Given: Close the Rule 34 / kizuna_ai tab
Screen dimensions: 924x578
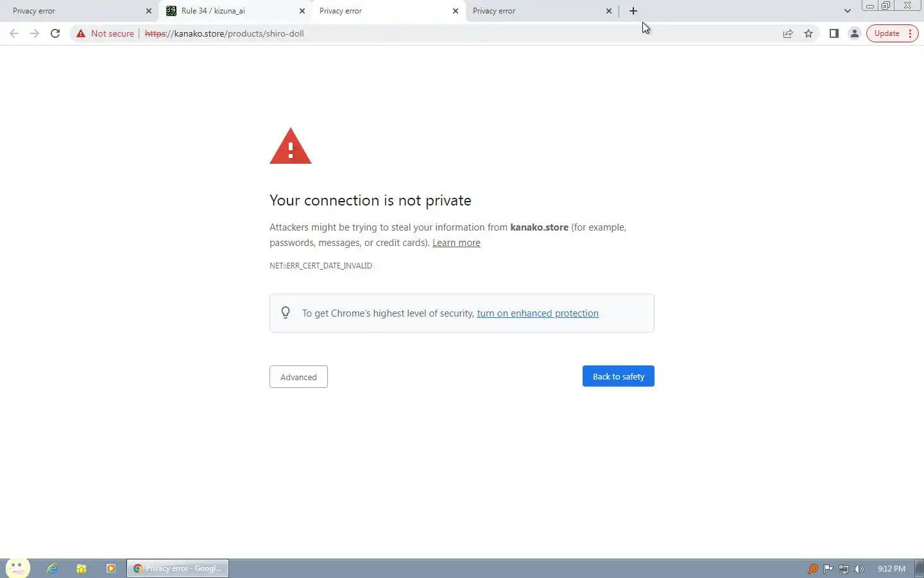Looking at the screenshot, I should click(302, 11).
